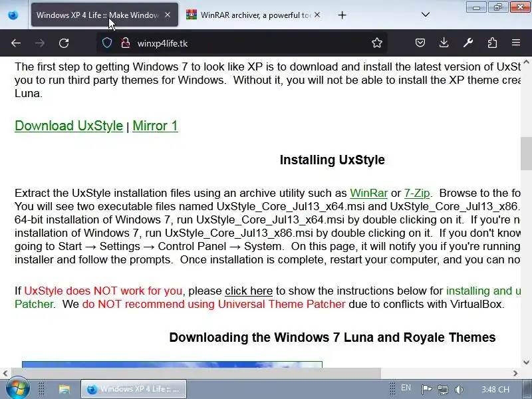This screenshot has height=399, width=532.
Task: Click the Download UxStyle link
Action: [68, 126]
